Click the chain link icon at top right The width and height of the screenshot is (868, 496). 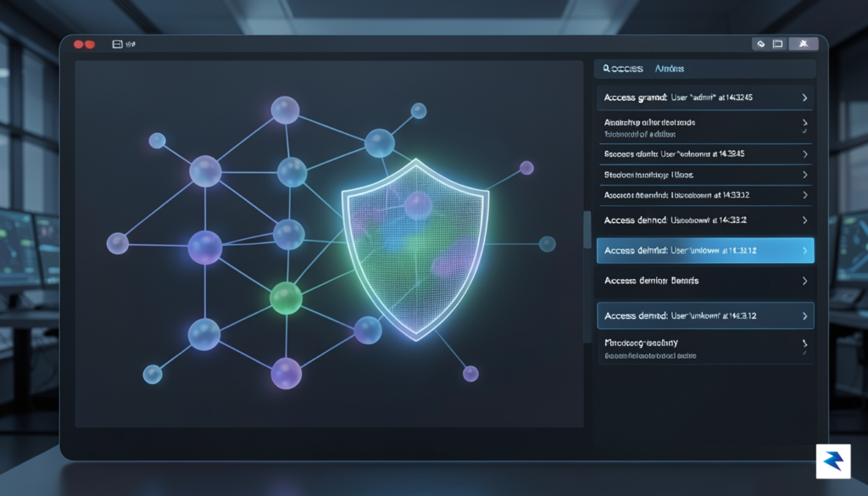coord(761,44)
